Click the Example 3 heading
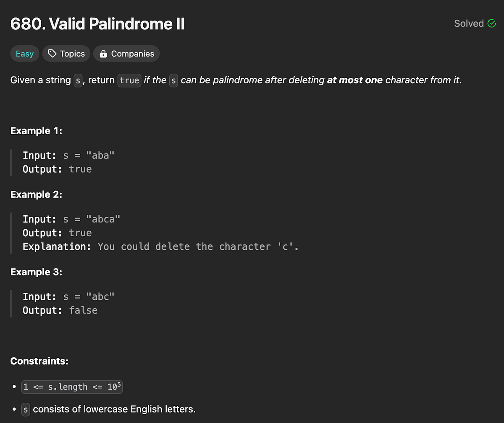 click(x=36, y=272)
